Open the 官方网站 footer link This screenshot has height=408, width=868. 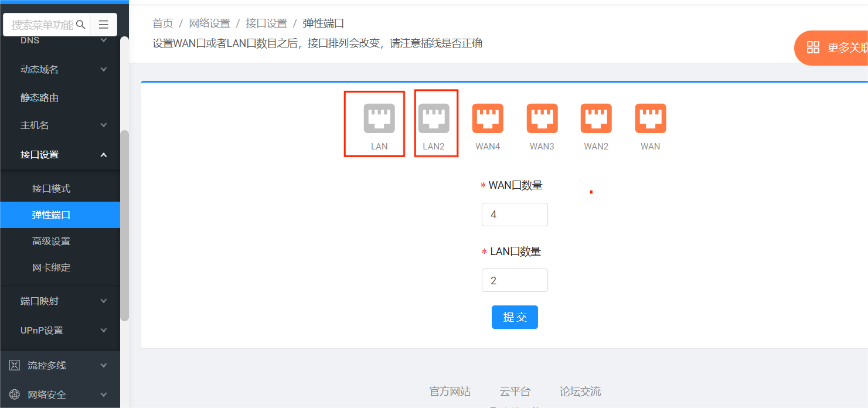point(450,391)
